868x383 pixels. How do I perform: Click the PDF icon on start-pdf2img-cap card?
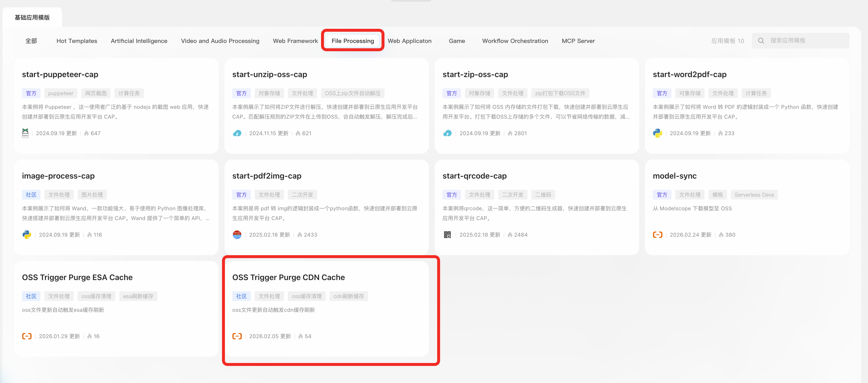237,234
